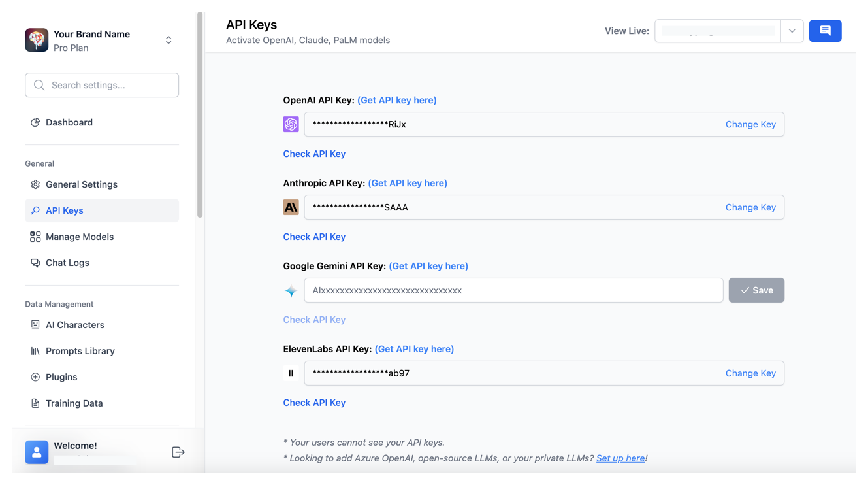
Task: Click the API Keys key icon
Action: tap(35, 210)
